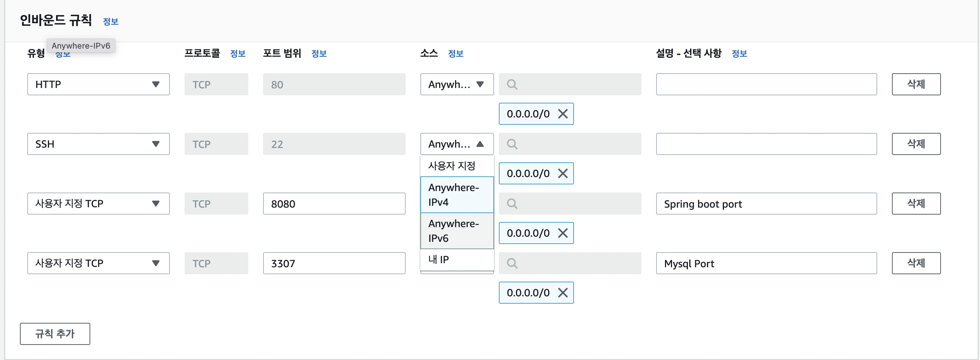Click the search icon in the SSH source field
980x360 pixels.
[x=512, y=144]
